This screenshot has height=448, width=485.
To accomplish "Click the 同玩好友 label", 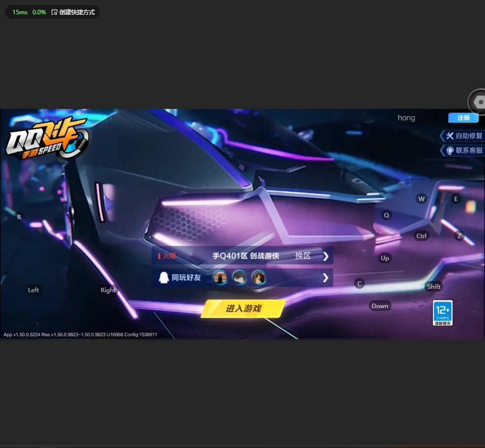I will point(186,277).
